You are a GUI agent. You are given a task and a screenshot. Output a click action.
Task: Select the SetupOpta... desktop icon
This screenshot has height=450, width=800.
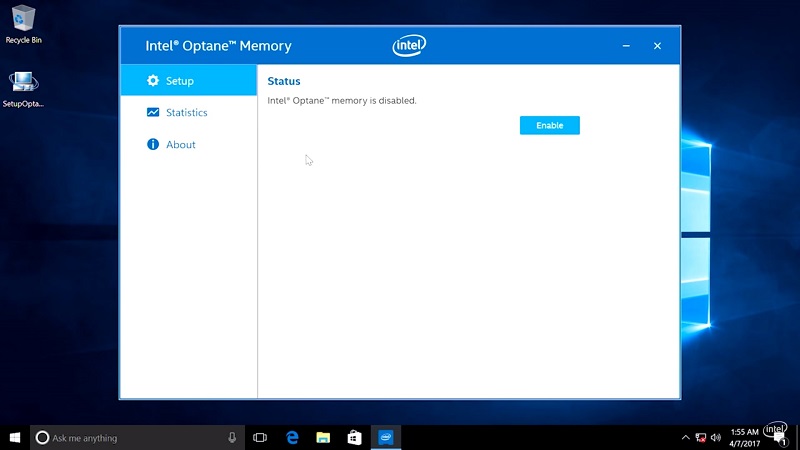click(x=23, y=89)
